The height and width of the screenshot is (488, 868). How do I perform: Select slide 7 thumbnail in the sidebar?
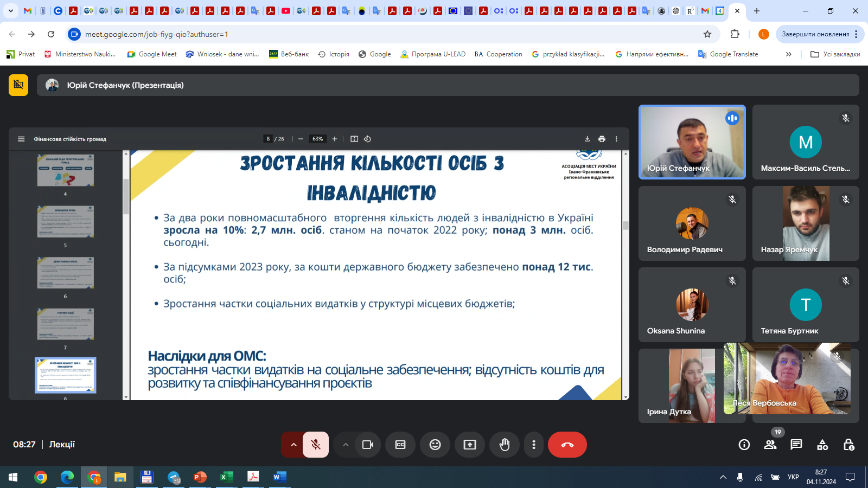coord(66,324)
